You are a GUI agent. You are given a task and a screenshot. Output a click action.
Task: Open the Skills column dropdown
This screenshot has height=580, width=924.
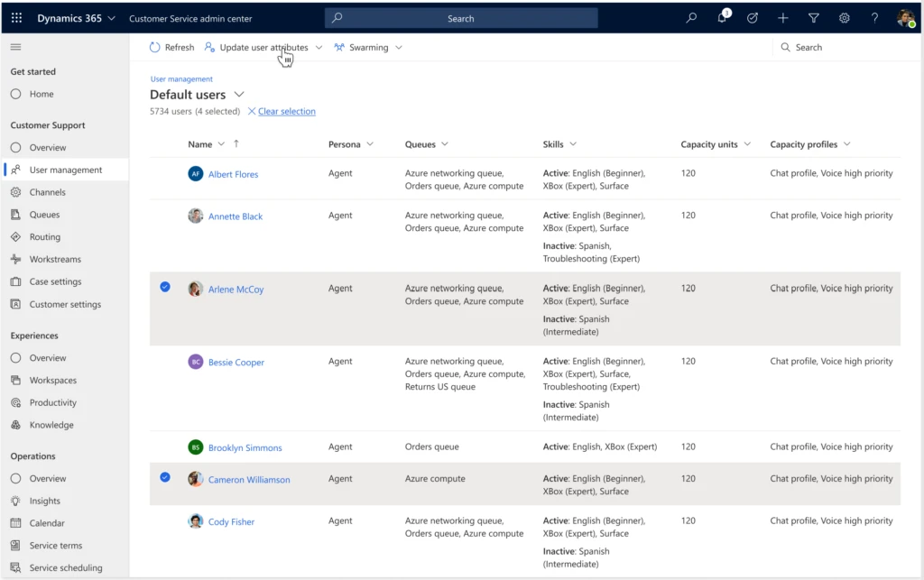[x=573, y=144]
